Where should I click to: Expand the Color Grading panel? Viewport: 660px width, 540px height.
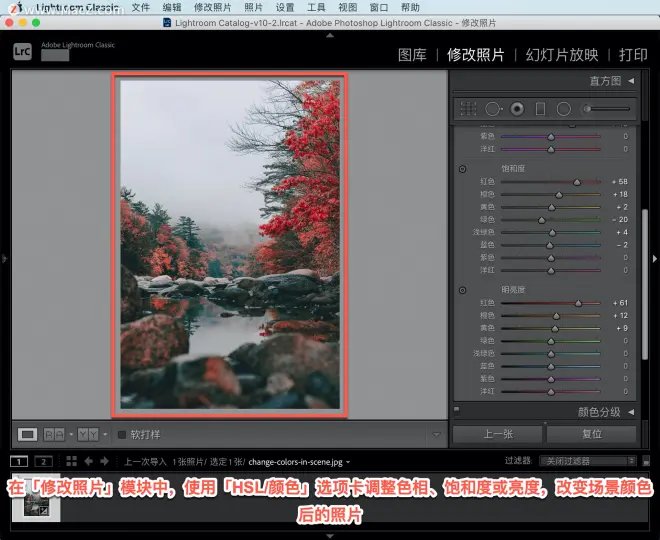coord(631,412)
